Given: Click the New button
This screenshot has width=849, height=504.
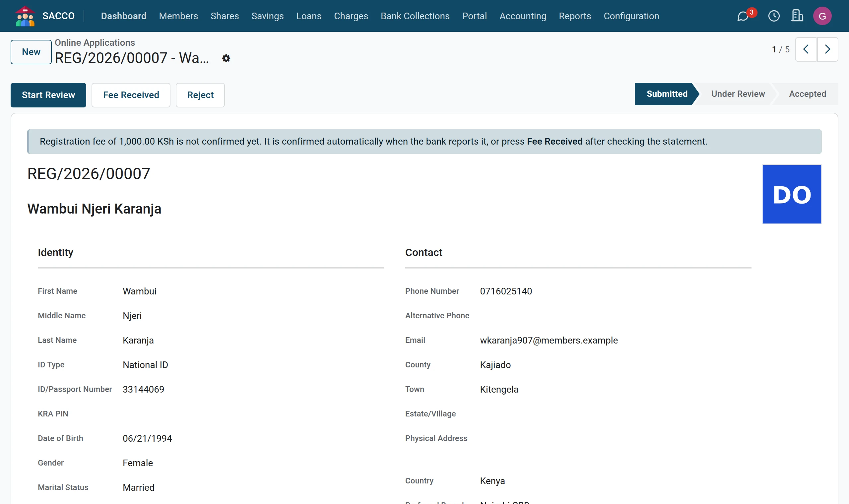Looking at the screenshot, I should (x=31, y=52).
